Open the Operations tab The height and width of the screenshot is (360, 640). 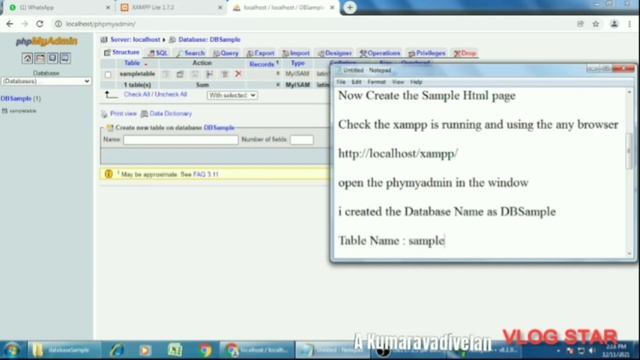pos(380,53)
